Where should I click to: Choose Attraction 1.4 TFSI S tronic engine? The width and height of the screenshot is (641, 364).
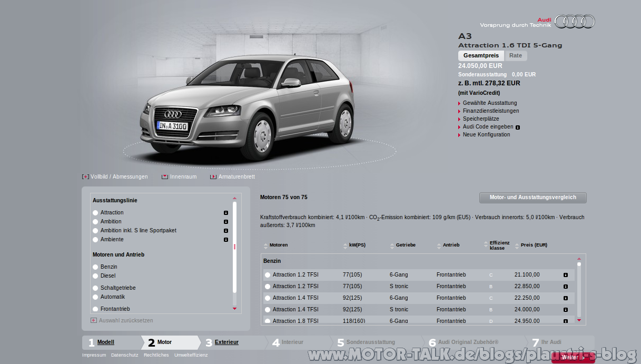268,310
